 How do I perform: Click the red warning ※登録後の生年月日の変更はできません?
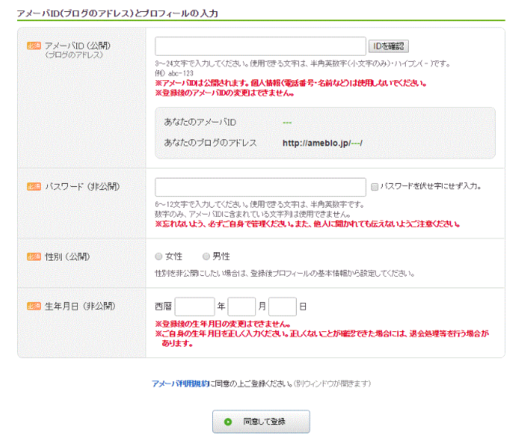click(223, 324)
